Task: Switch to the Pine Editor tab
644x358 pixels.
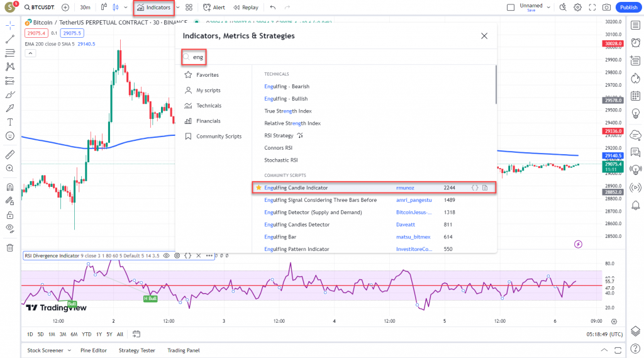Action: click(94, 350)
